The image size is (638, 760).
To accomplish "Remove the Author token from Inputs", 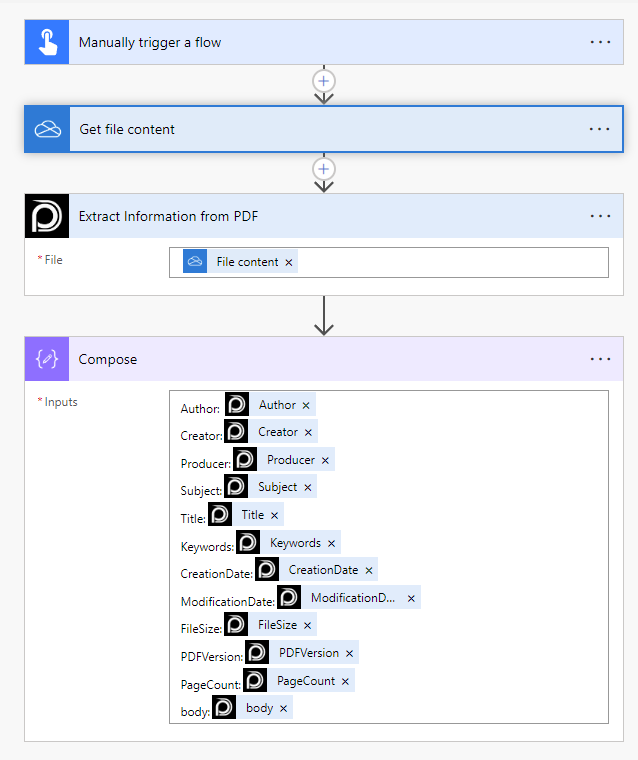I will click(306, 405).
